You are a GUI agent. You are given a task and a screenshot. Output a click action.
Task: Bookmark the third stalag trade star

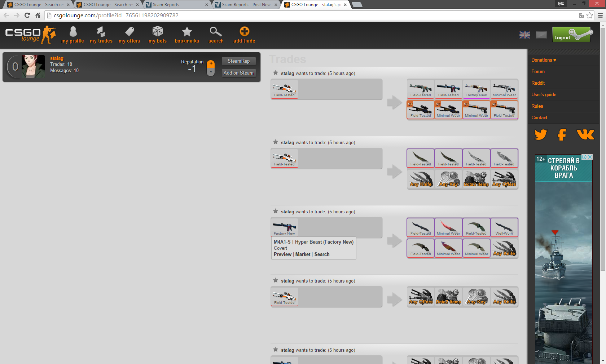point(276,211)
